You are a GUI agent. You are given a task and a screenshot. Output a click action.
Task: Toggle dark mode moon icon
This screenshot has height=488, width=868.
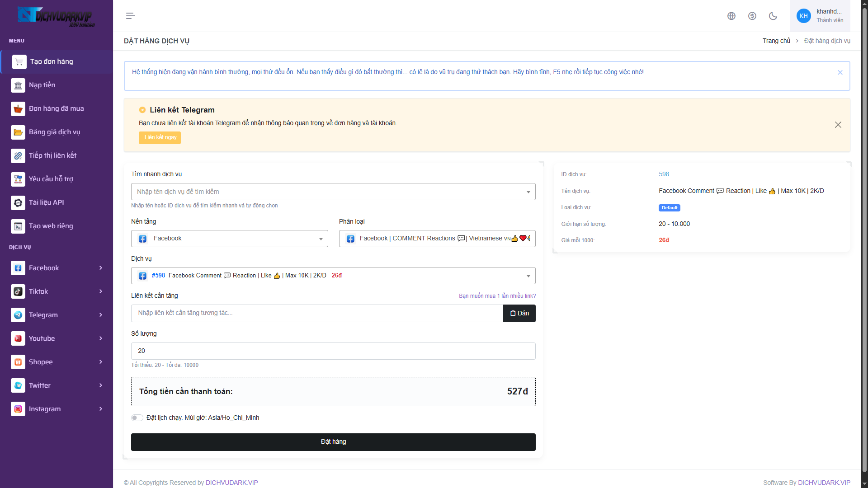click(773, 16)
